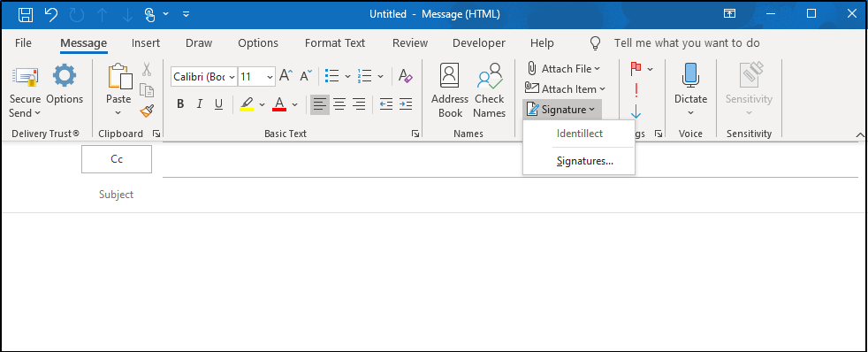868x352 pixels.
Task: Apply a numbered list
Action: click(365, 76)
